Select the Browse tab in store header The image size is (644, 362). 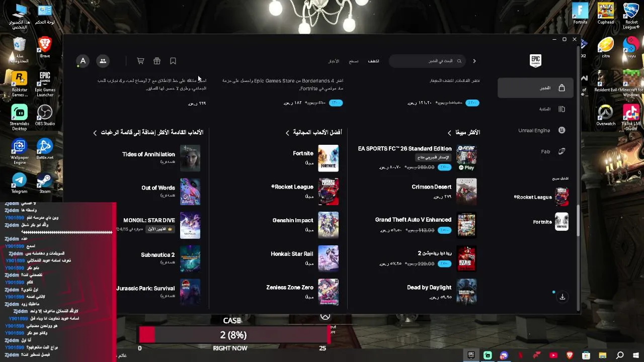pos(354,61)
